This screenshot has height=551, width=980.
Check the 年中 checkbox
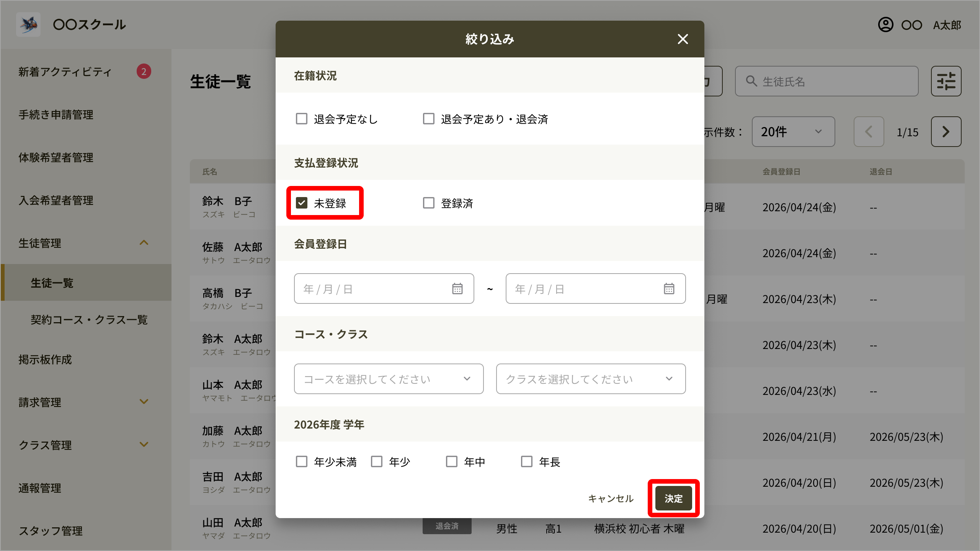[452, 461]
